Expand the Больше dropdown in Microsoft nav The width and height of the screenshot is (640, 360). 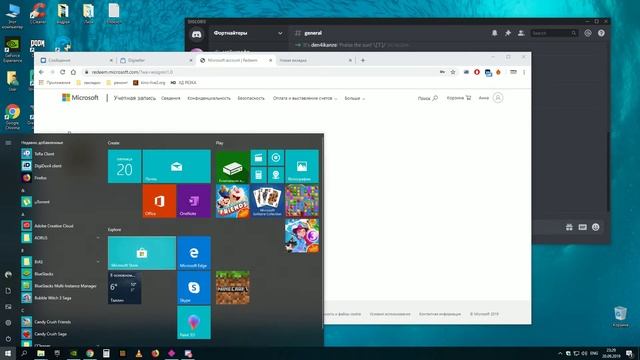pos(354,98)
